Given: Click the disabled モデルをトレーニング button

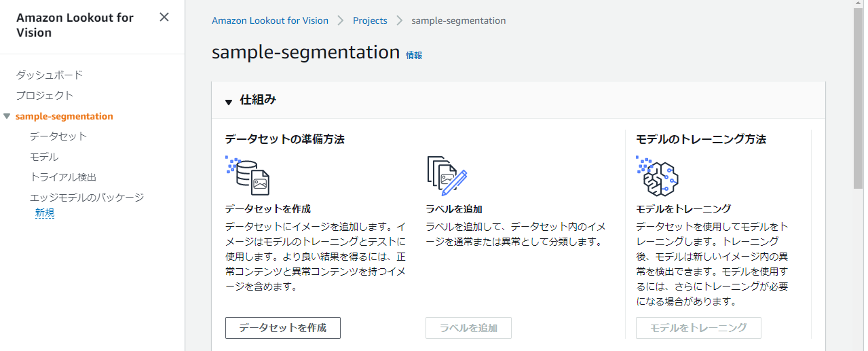Looking at the screenshot, I should click(x=698, y=328).
